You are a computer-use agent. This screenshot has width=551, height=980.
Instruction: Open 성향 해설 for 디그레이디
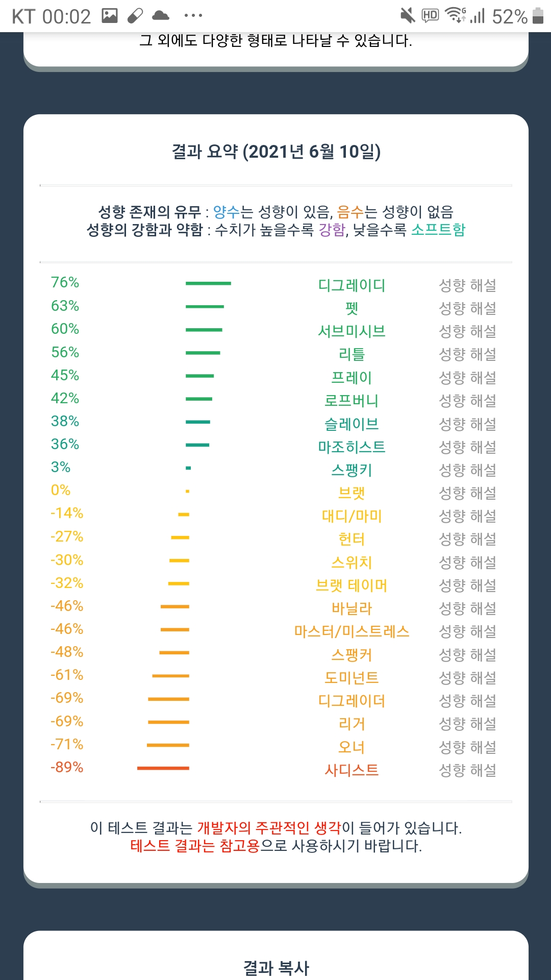click(x=467, y=285)
